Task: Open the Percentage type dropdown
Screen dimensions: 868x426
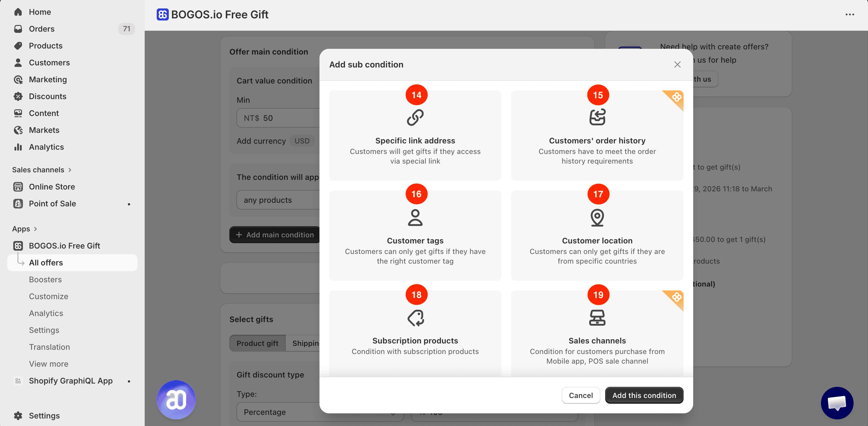Action: [x=320, y=412]
